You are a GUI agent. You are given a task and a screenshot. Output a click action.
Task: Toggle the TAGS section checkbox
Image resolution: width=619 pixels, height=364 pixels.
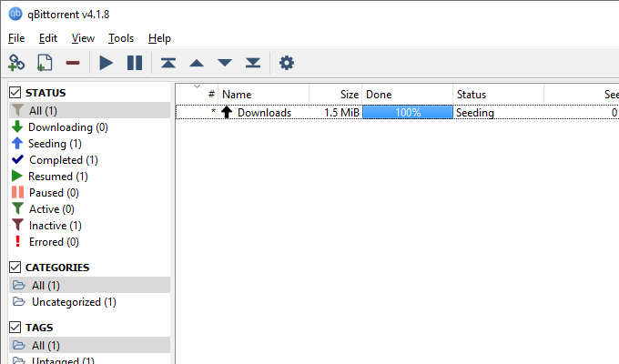tap(15, 328)
